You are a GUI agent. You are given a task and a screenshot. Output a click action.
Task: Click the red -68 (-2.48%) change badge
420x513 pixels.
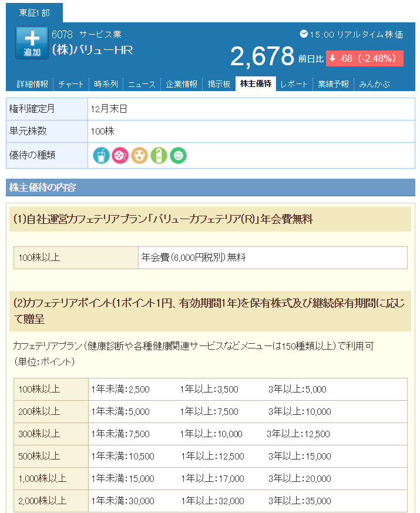coord(364,58)
